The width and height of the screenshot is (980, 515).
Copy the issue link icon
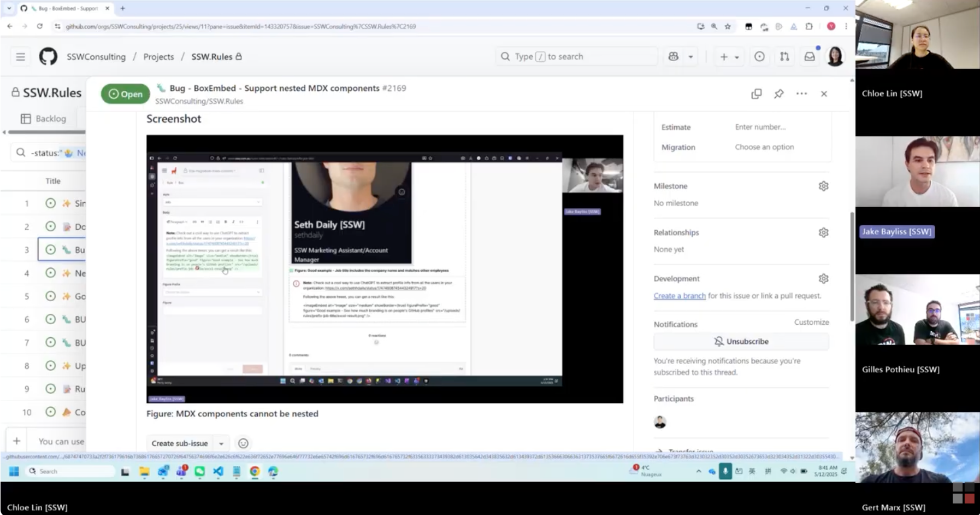[757, 94]
